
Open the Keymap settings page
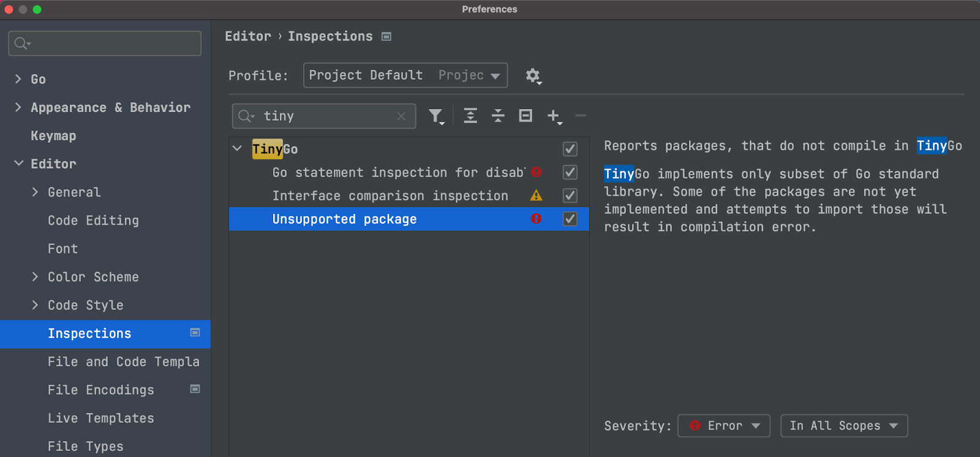tap(53, 136)
